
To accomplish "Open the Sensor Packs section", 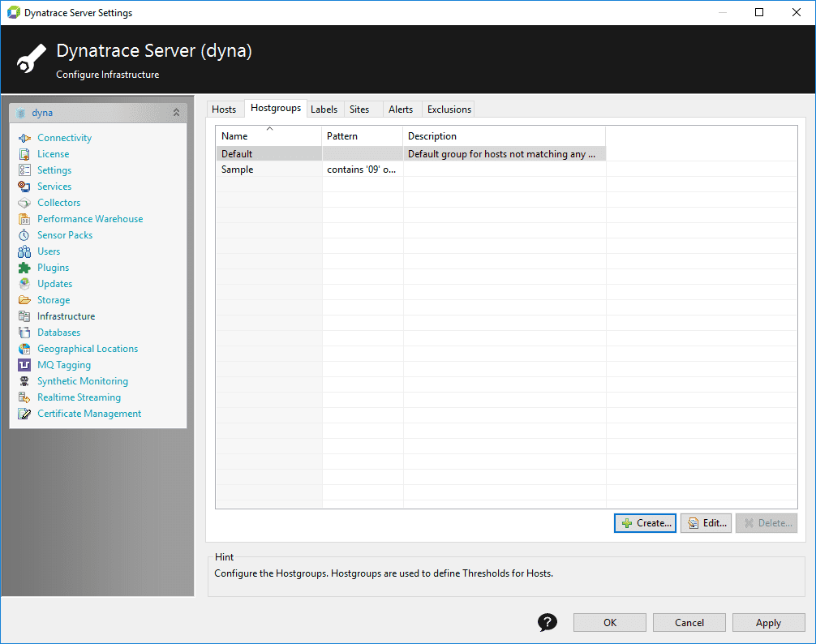I will [x=65, y=235].
